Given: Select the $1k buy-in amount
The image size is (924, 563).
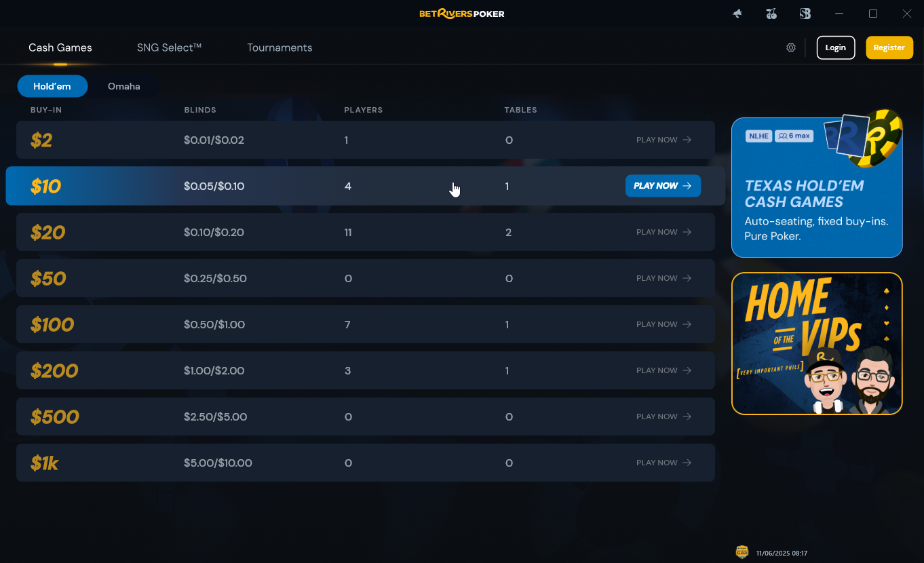Looking at the screenshot, I should coord(45,463).
